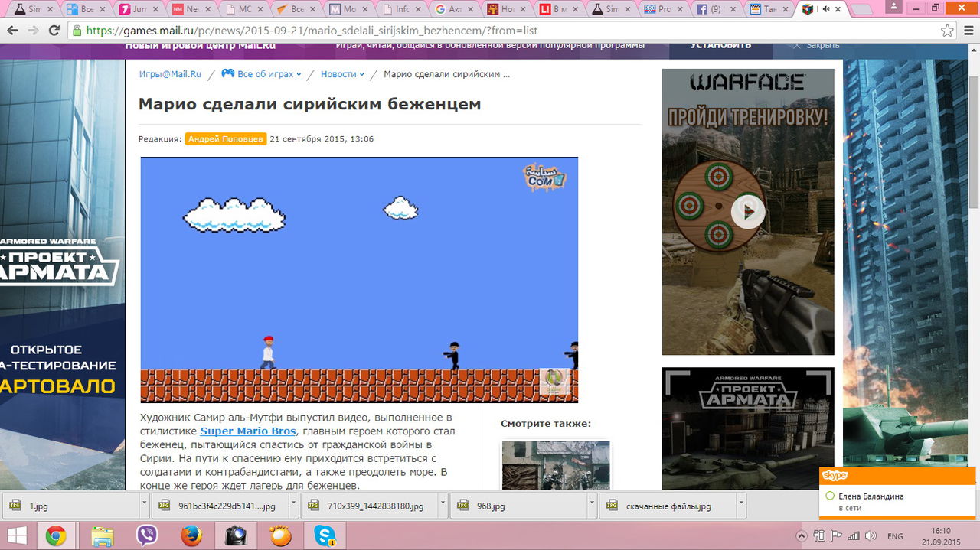Open Viber from the taskbar

click(x=146, y=536)
